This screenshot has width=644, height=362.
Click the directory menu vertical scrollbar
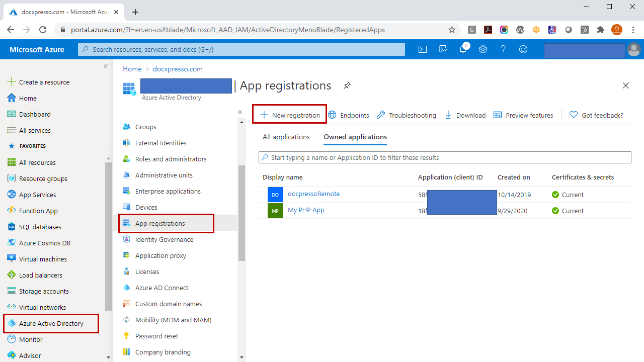242,213
